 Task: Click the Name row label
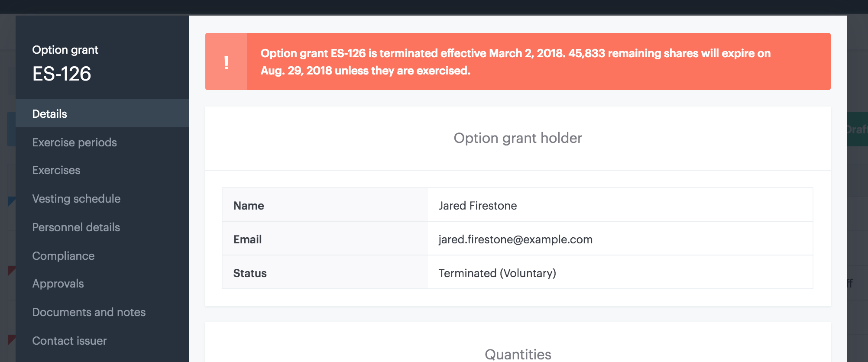click(249, 206)
